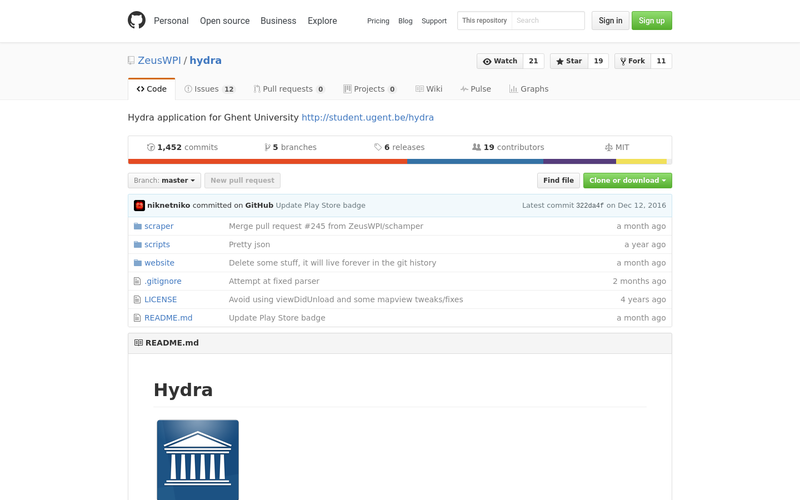
Task: Open the Pricing link
Action: (378, 21)
